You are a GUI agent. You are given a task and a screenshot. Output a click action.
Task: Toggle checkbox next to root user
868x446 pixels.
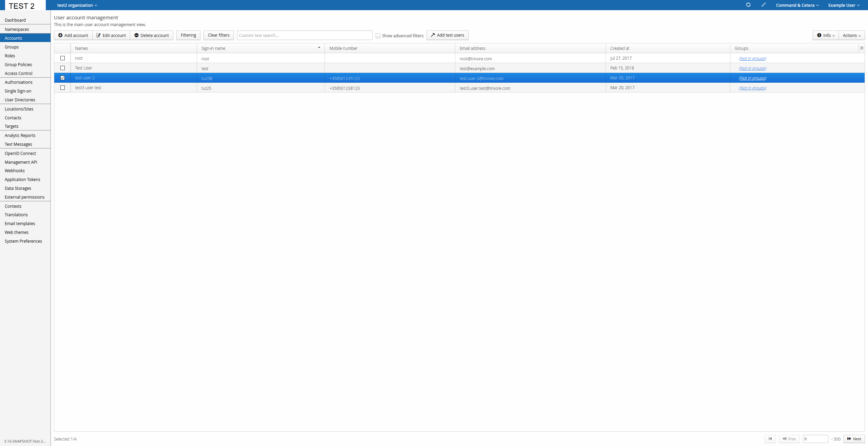tap(63, 58)
